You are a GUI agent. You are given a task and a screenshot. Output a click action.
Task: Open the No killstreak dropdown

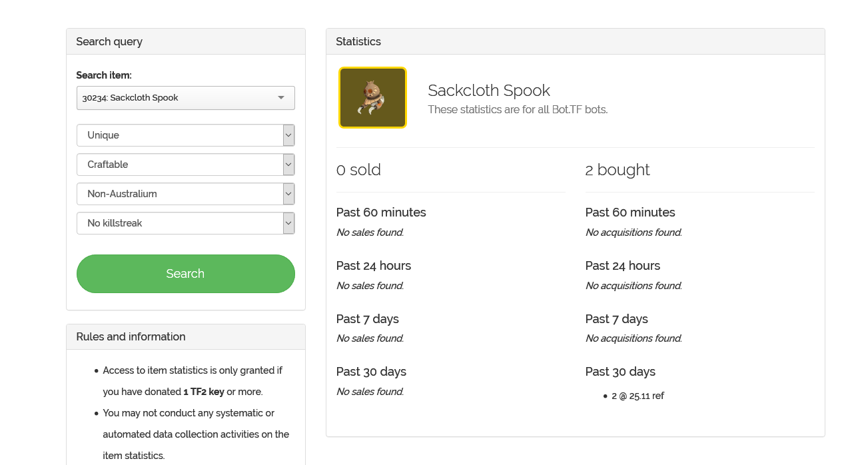click(185, 223)
